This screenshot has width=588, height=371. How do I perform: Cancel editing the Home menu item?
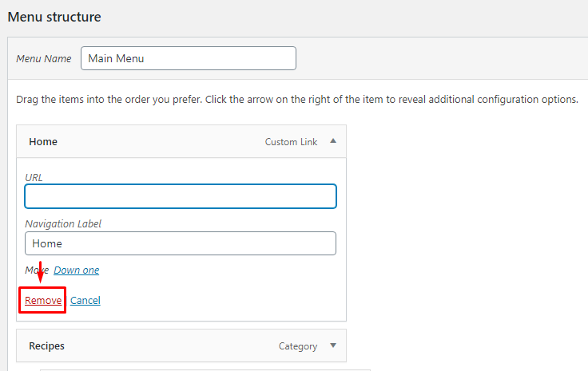coord(85,301)
